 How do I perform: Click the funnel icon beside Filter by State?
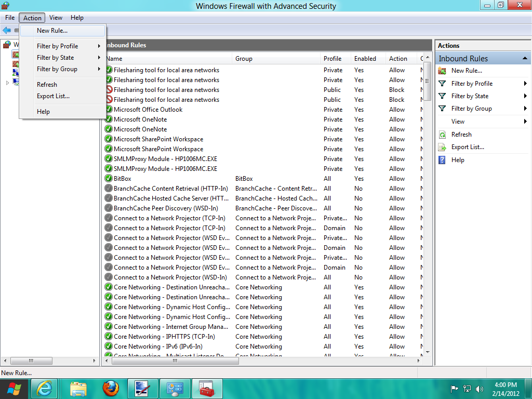[442, 96]
